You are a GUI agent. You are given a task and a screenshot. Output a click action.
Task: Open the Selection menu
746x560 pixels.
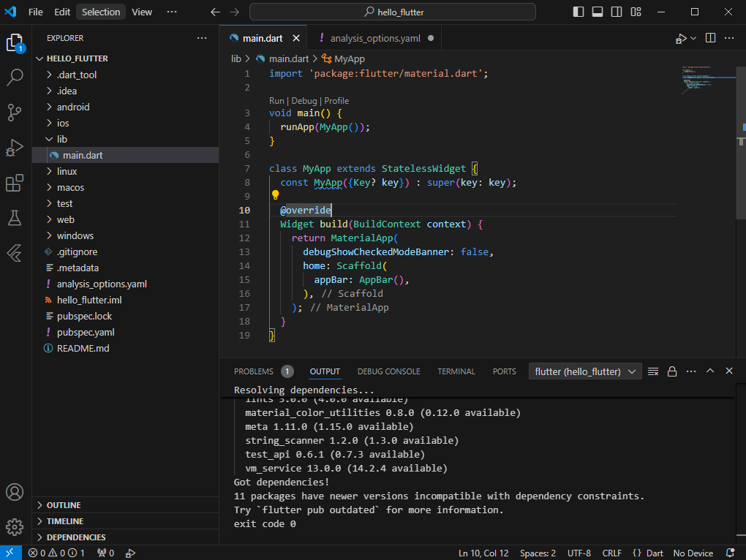click(101, 12)
